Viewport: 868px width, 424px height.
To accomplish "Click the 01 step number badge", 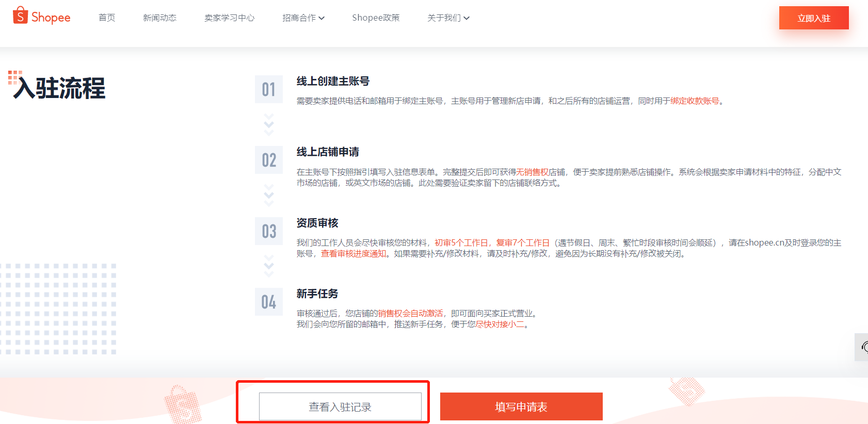I will pyautogui.click(x=268, y=89).
